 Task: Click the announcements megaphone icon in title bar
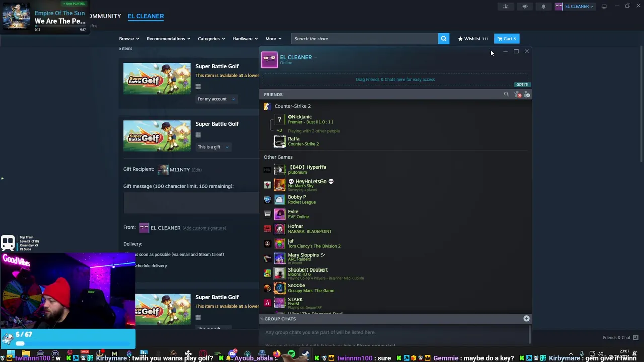tap(525, 6)
